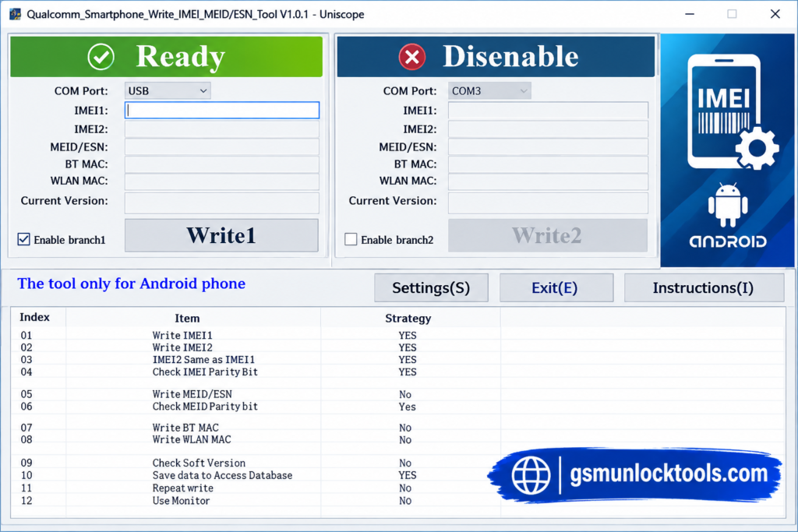Select the Write IMEI2 row
This screenshot has width=798, height=532.
pyautogui.click(x=398, y=347)
